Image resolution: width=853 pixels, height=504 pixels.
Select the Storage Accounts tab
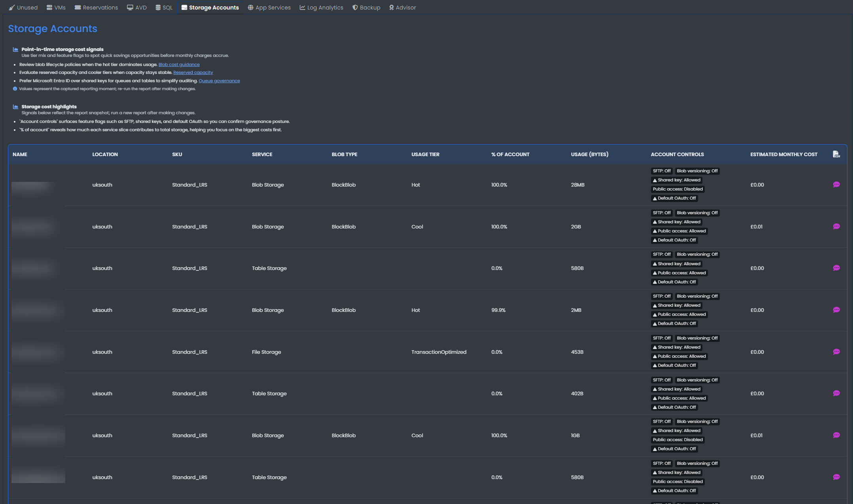coord(210,8)
